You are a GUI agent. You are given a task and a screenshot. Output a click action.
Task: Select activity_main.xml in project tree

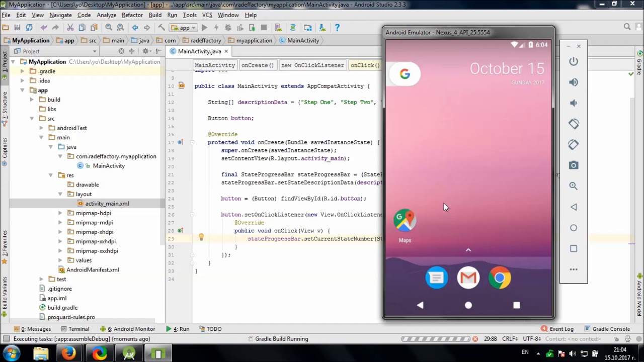tap(107, 204)
